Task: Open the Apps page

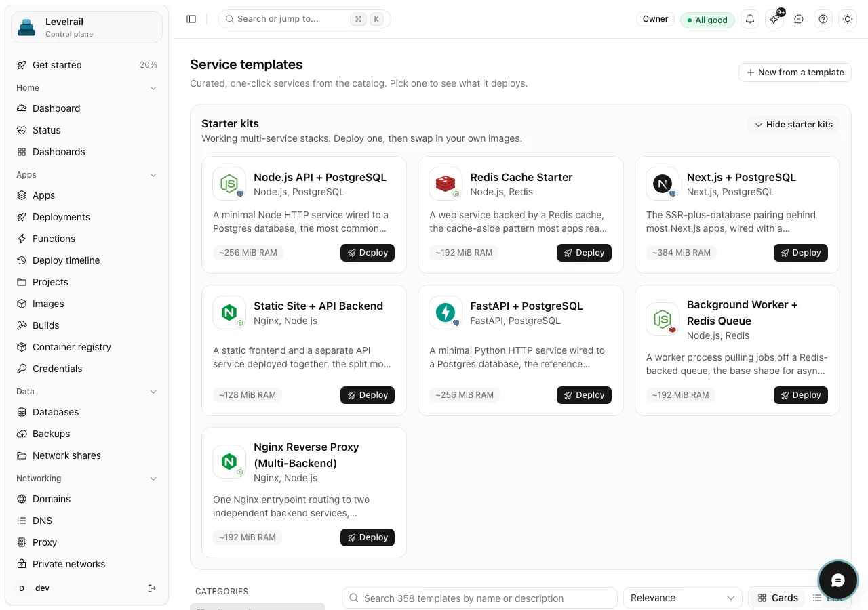Action: pyautogui.click(x=87, y=195)
